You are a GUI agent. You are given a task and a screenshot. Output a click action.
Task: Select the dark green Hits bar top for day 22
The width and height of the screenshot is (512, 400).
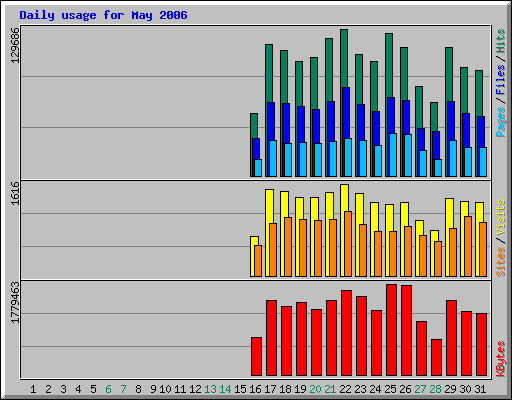[344, 58]
